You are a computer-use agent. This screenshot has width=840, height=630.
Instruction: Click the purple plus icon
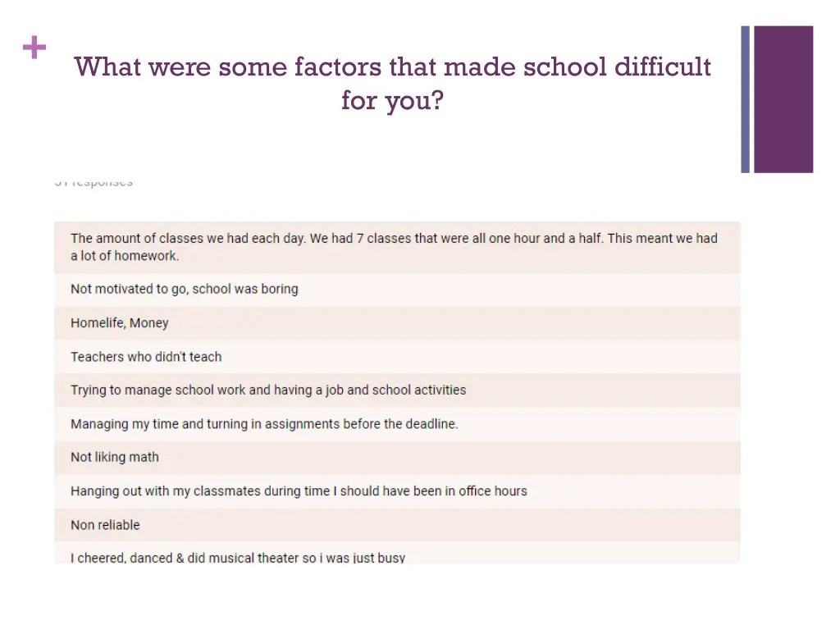point(34,48)
